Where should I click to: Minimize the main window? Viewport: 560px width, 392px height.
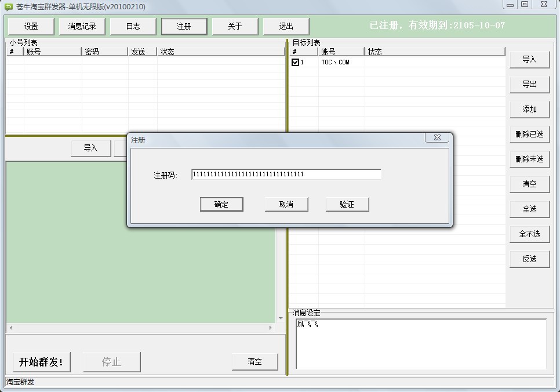510,5
